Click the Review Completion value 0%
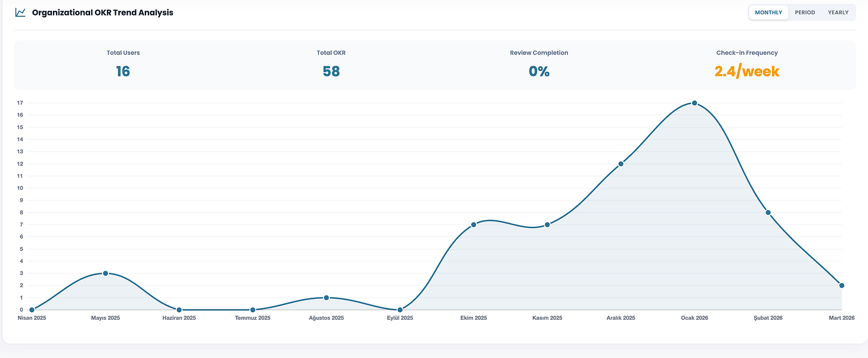Screen dimensions: 868x358 coord(539,72)
